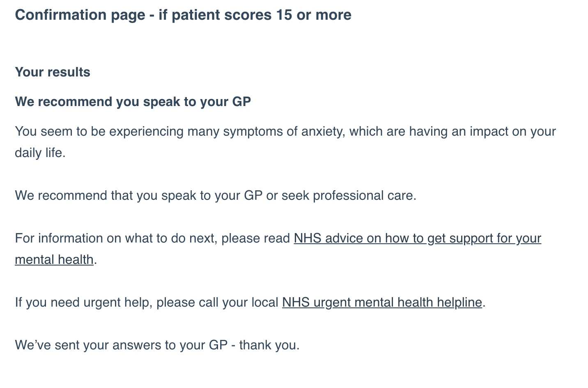Click the words "daily life" ending the paragraph

[40, 153]
